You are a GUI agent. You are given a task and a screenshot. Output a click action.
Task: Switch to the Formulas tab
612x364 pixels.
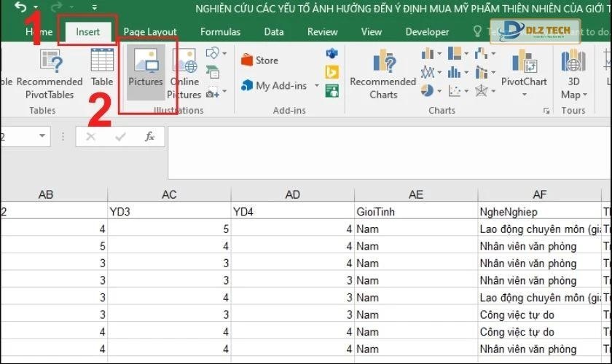[220, 32]
